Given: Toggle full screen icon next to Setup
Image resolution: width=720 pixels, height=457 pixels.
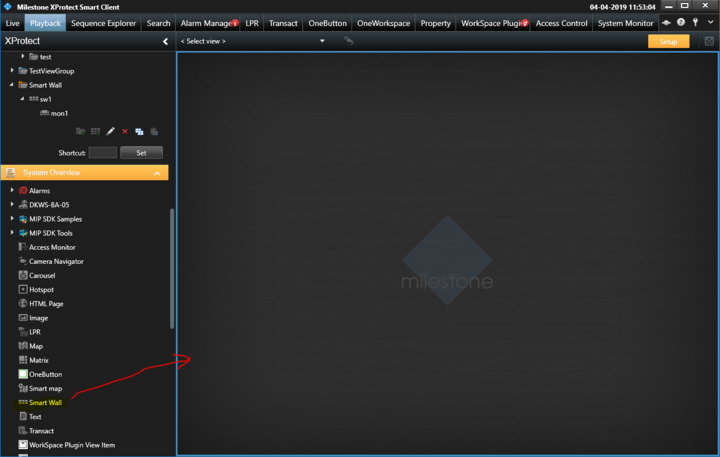Looking at the screenshot, I should pos(709,41).
